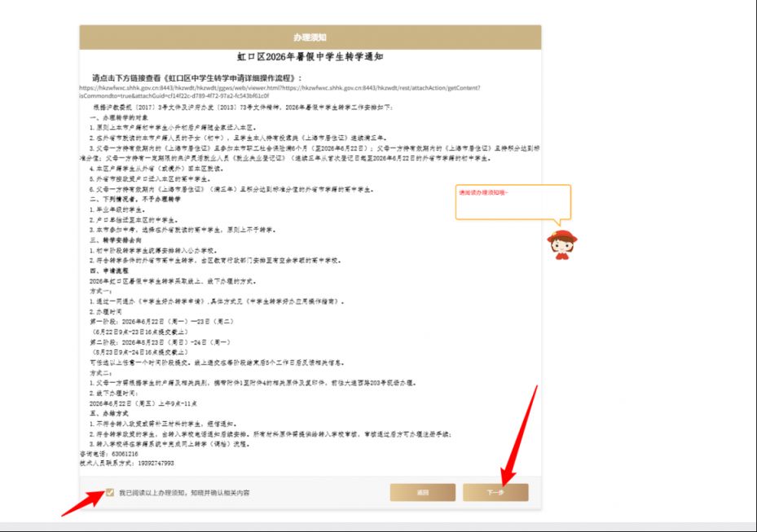Click the 请点击下方链接查看 instruction line
The image size is (757, 532).
[x=197, y=77]
